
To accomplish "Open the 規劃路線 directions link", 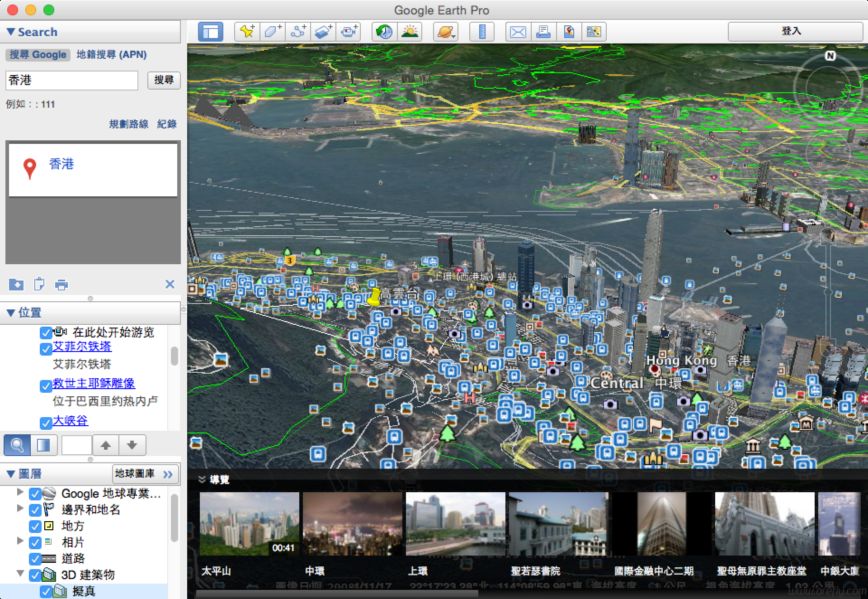I will 128,124.
